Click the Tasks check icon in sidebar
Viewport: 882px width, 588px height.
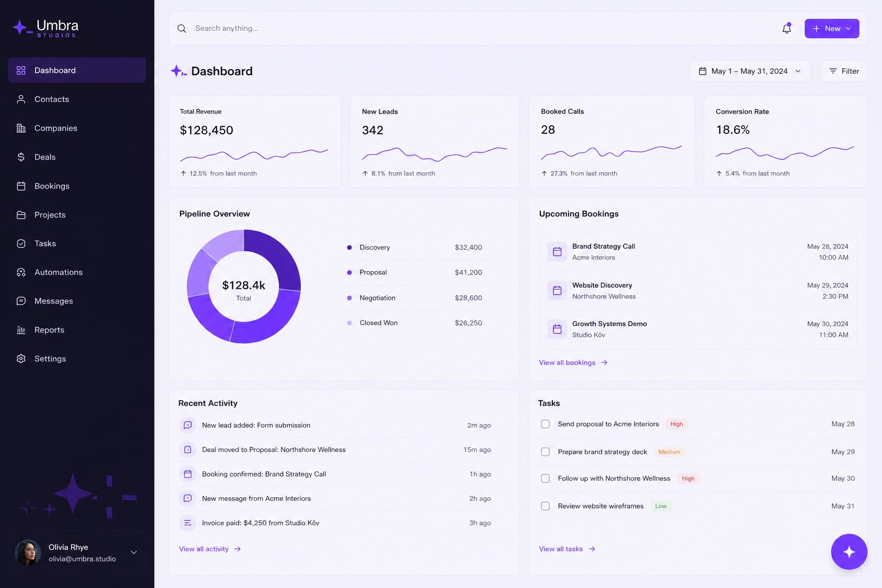click(x=21, y=243)
